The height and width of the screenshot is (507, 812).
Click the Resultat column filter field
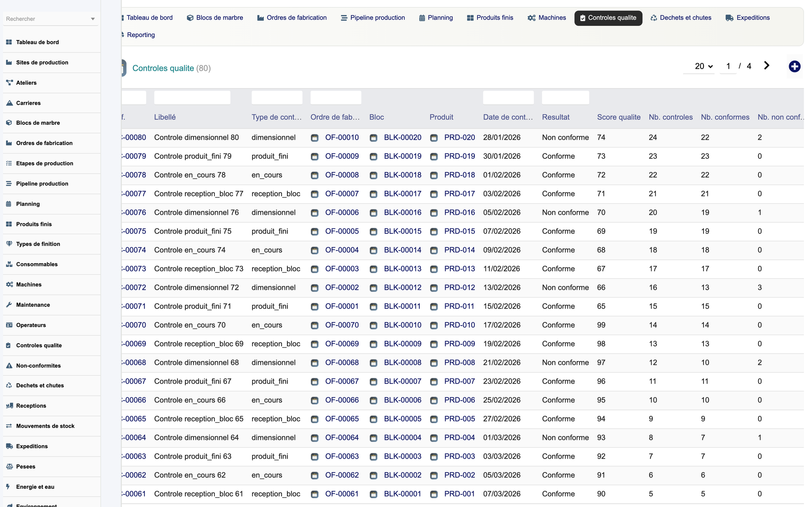tap(565, 98)
